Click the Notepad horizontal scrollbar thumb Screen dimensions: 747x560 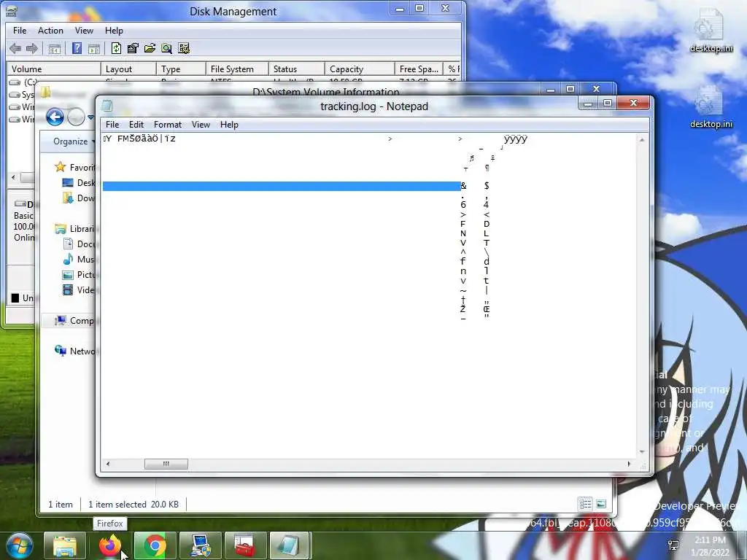(166, 464)
